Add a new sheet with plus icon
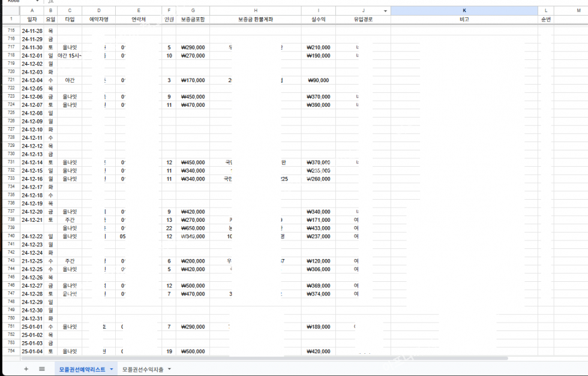The height and width of the screenshot is (376, 588). (26, 369)
